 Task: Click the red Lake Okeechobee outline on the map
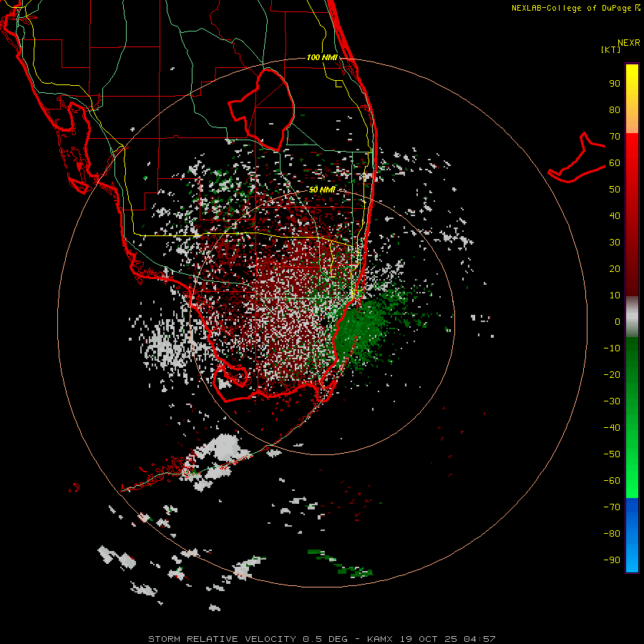pyautogui.click(x=262, y=109)
